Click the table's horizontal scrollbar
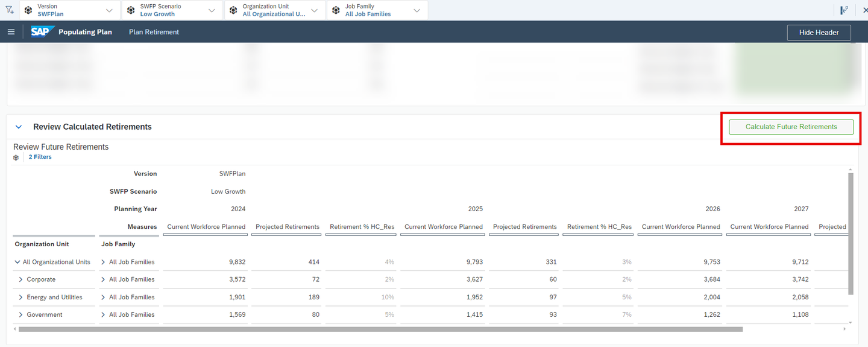The height and width of the screenshot is (347, 868). pyautogui.click(x=380, y=329)
